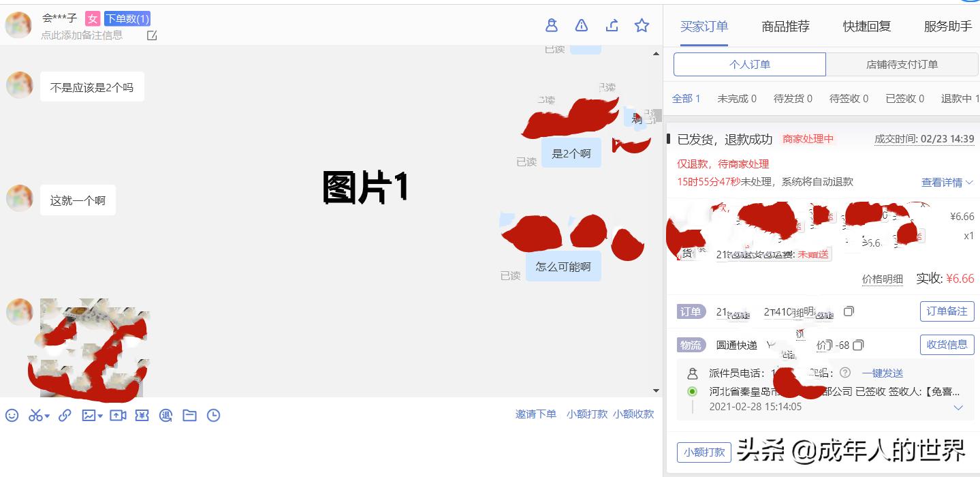Click the buyer profile icon above chat

click(x=552, y=25)
